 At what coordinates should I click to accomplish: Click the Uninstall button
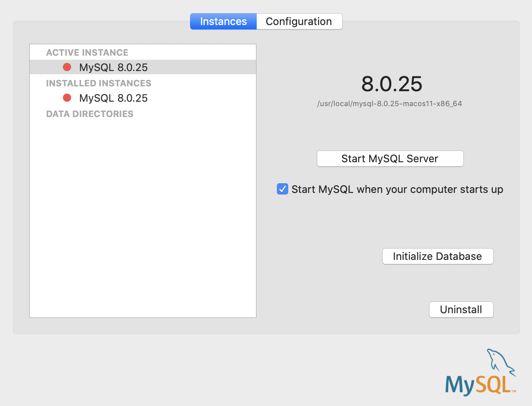pos(461,310)
